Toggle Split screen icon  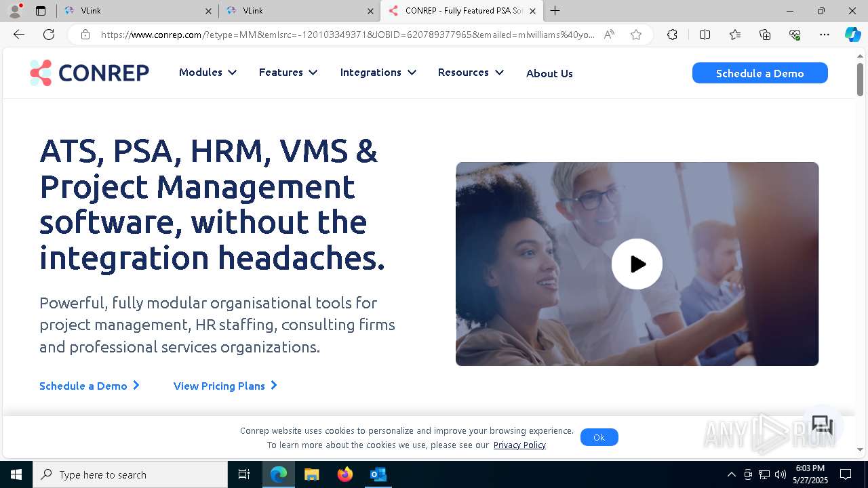click(x=705, y=35)
